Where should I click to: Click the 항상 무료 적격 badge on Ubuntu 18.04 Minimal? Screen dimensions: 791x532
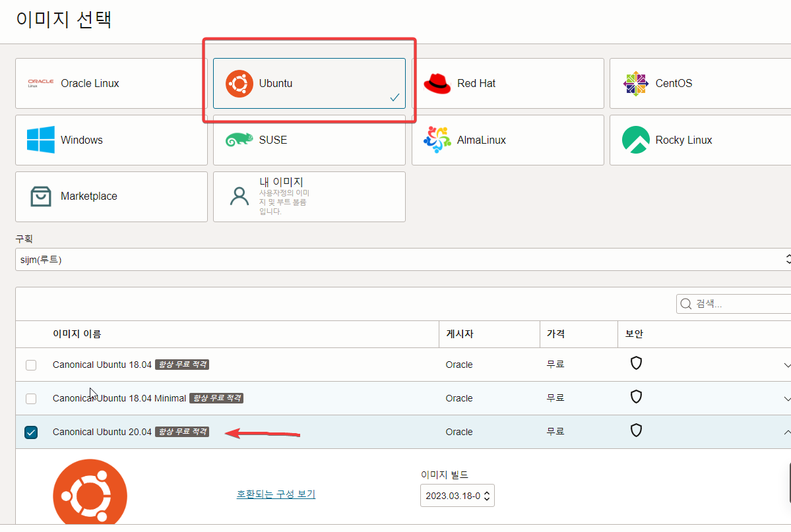[x=216, y=398]
